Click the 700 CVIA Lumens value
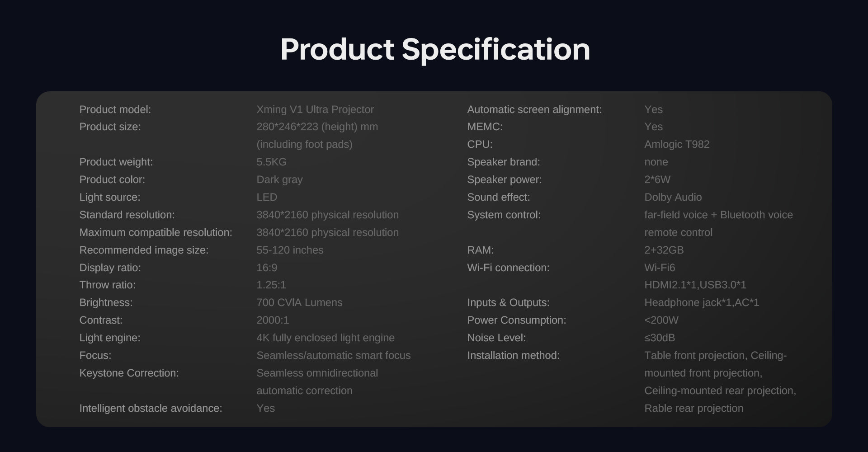 [299, 302]
